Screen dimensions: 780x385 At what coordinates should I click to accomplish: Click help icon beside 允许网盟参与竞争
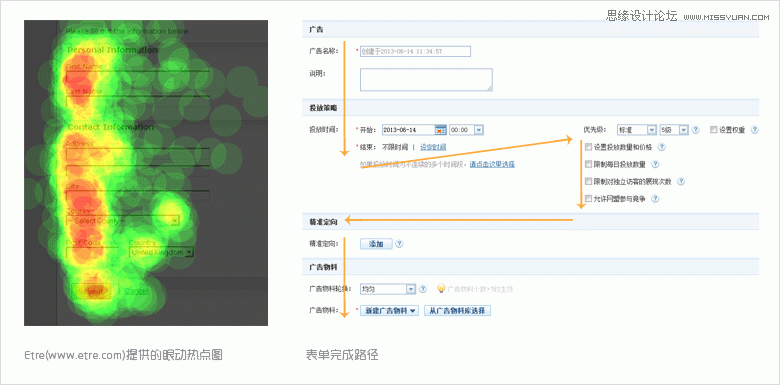pos(655,198)
